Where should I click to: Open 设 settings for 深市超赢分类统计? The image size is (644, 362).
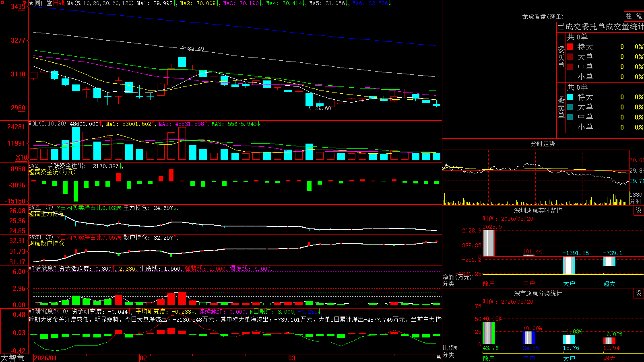[639, 293]
